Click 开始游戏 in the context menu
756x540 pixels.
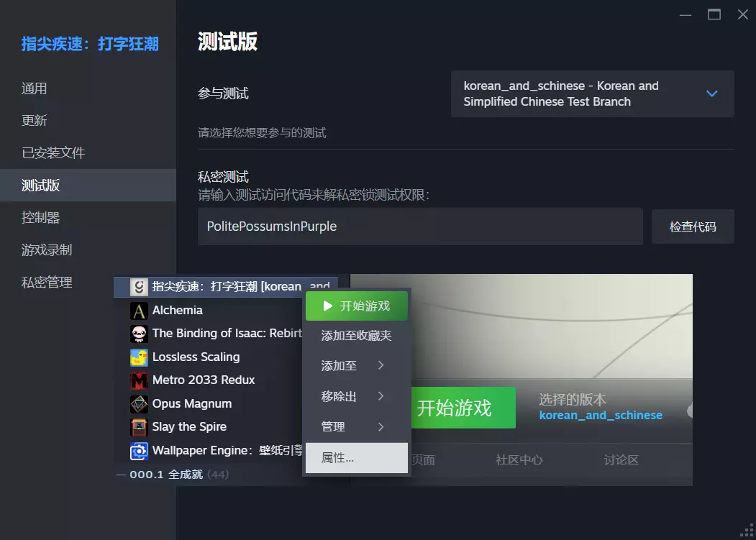[356, 306]
